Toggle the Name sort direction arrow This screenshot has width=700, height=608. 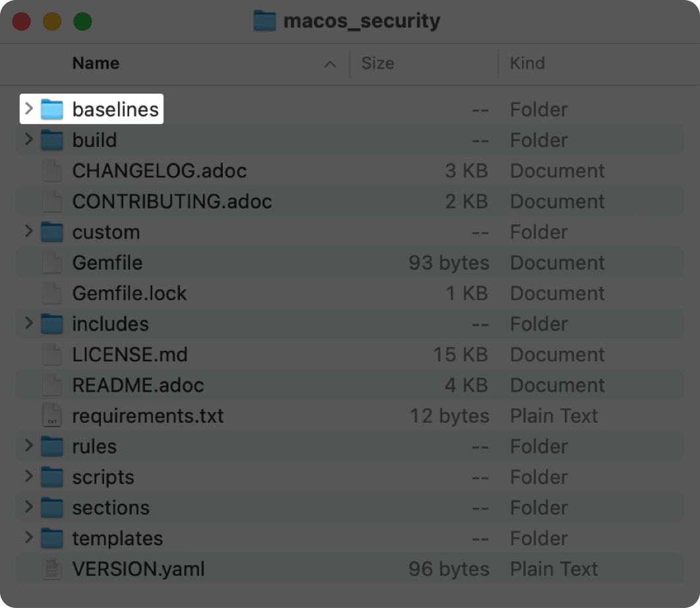coord(330,64)
